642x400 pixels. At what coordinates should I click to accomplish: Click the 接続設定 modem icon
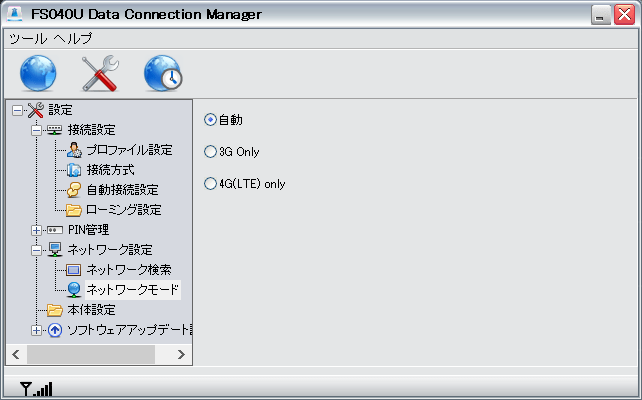pyautogui.click(x=54, y=130)
